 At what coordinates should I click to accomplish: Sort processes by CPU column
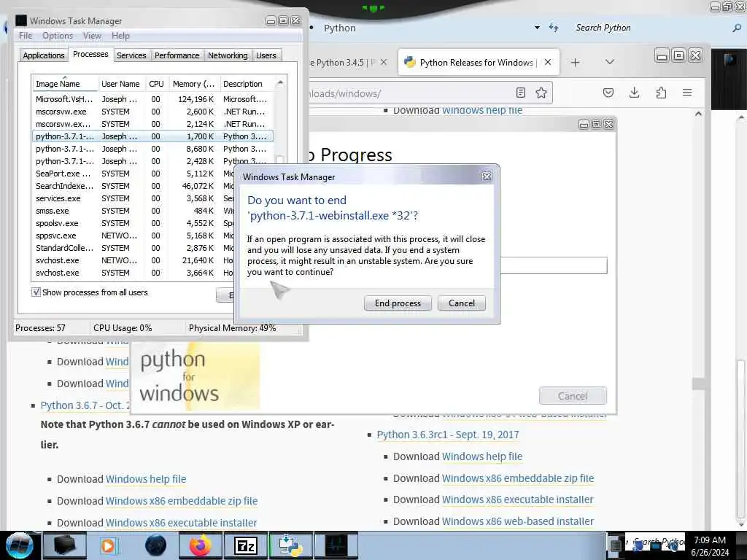coord(156,84)
